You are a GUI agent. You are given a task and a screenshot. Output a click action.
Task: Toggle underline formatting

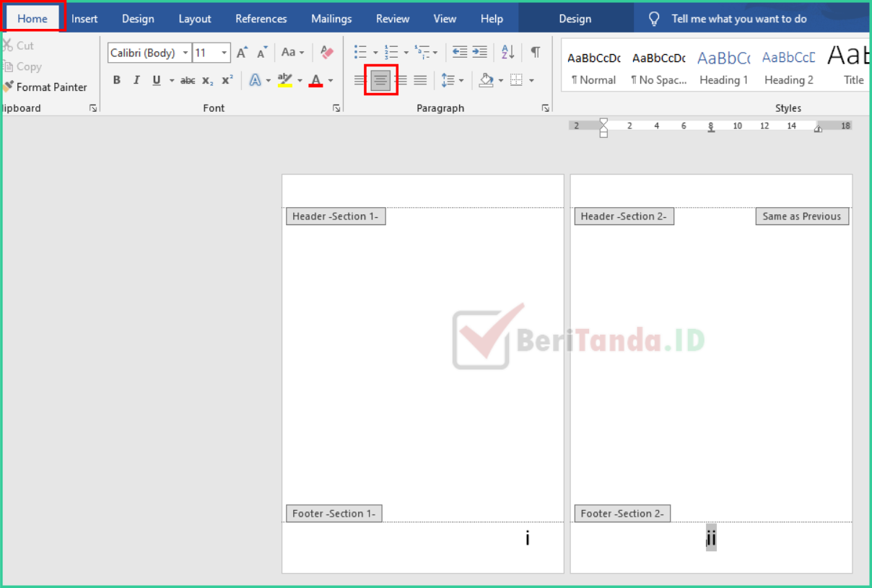coord(157,80)
